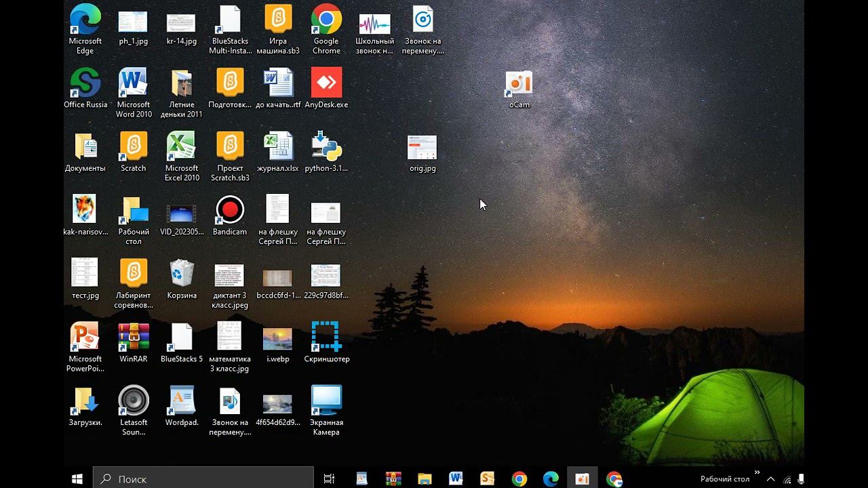Select the Корзина recycle bin
This screenshot has width=868, height=488.
pyautogui.click(x=182, y=280)
